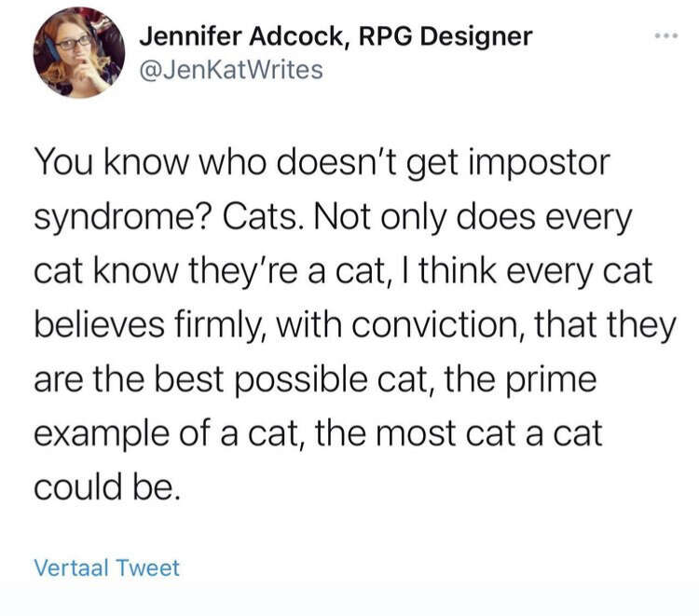Click the word 'firmly,' in the tweet
The image size is (699, 616).
pyautogui.click(x=220, y=326)
